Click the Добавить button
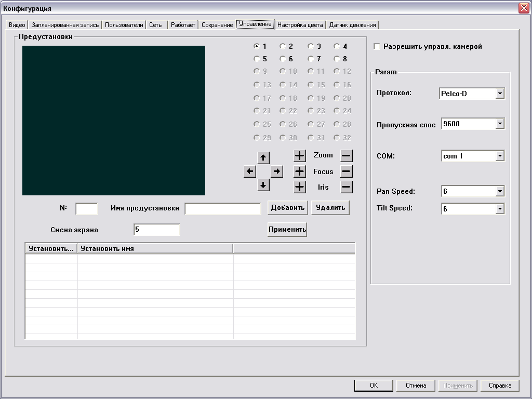Image resolution: width=532 pixels, height=399 pixels. [x=287, y=208]
